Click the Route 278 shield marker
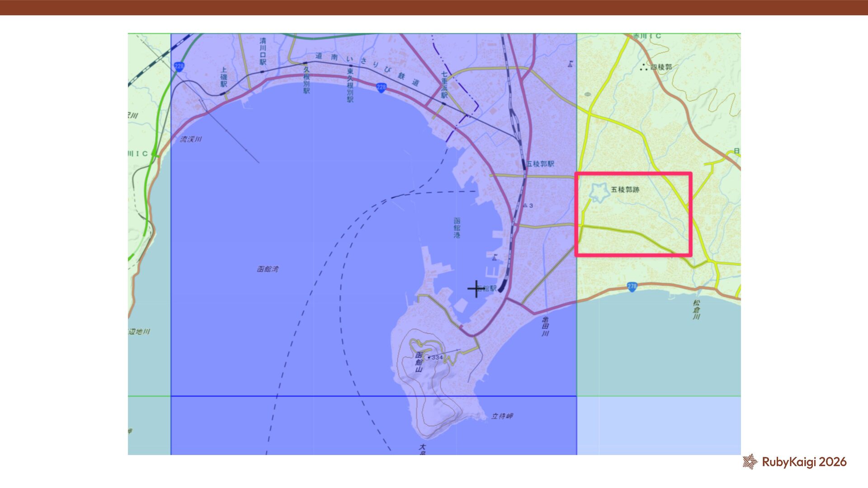Image resolution: width=868 pixels, height=488 pixels. point(632,286)
